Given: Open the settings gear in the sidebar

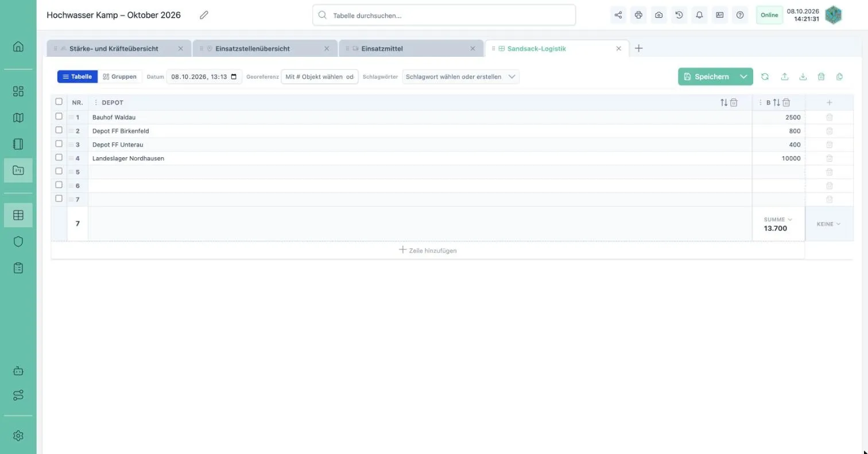Looking at the screenshot, I should coord(18,436).
